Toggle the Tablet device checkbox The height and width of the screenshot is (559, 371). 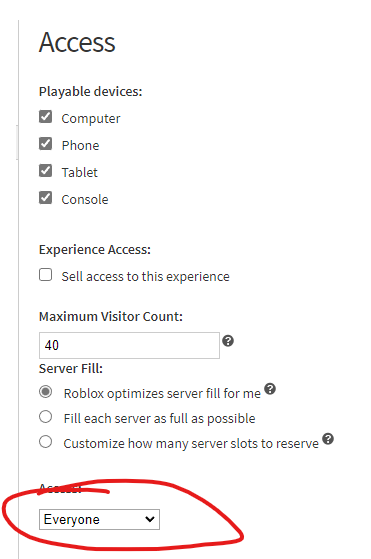coord(45,171)
